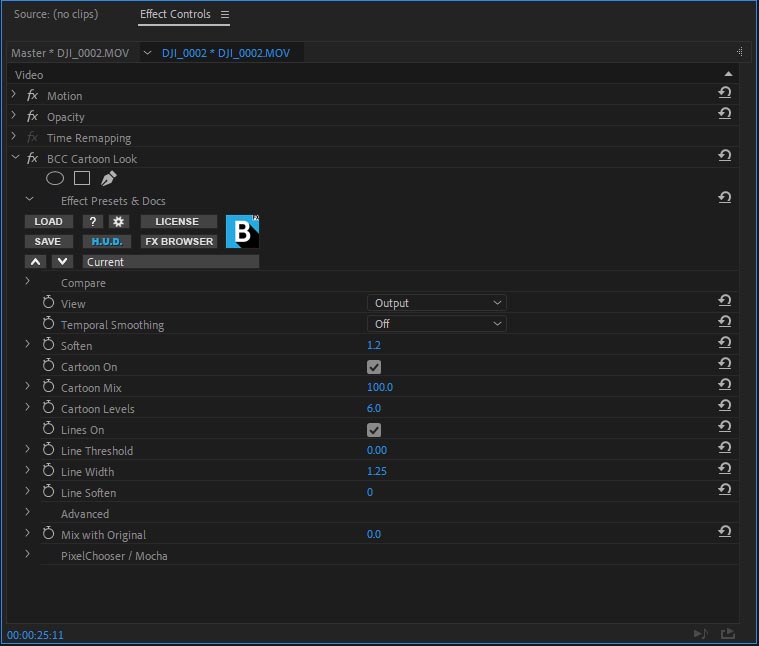Reset the Cartoon On parameter
Image resolution: width=759 pixels, height=646 pixels.
click(724, 363)
